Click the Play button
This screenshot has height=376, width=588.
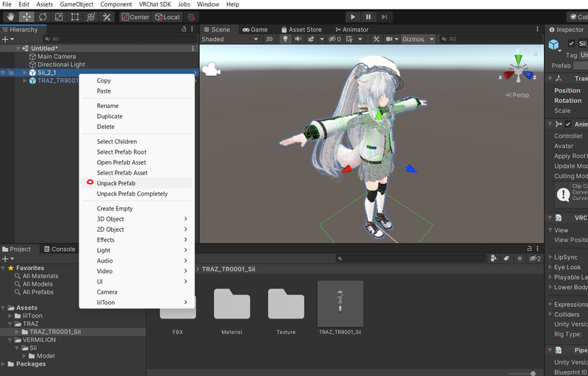pos(353,17)
